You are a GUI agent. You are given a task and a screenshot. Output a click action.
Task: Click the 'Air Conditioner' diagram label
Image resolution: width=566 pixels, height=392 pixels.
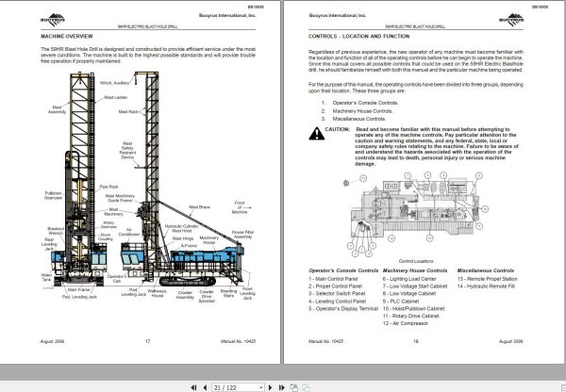129,232
